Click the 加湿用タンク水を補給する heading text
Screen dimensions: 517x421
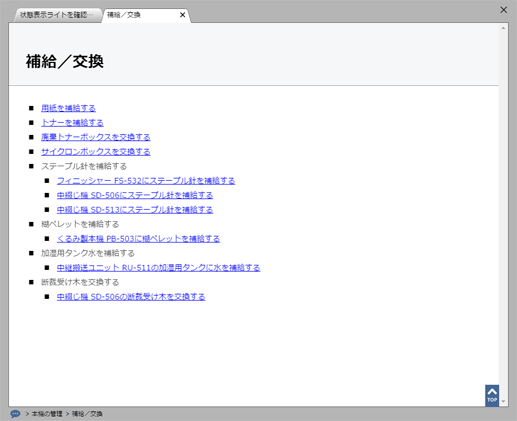88,253
